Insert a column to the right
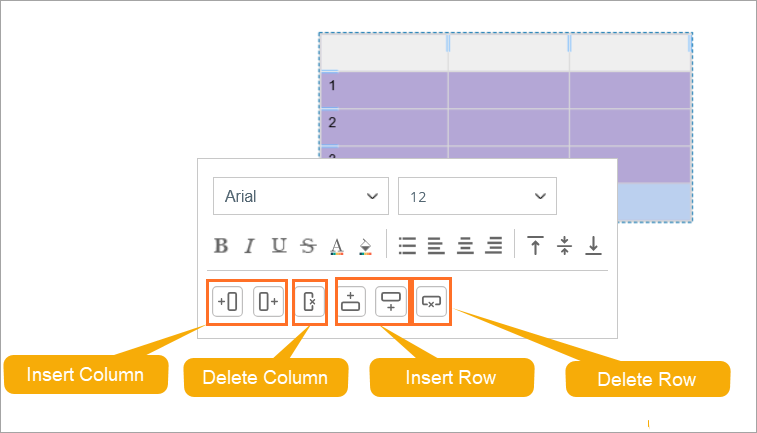The width and height of the screenshot is (757, 433). [267, 301]
